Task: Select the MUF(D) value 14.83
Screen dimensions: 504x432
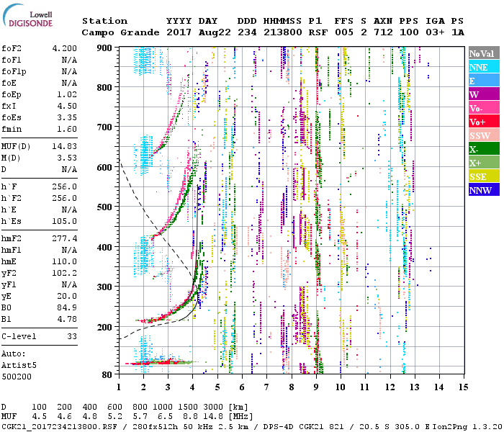Action: (x=63, y=147)
